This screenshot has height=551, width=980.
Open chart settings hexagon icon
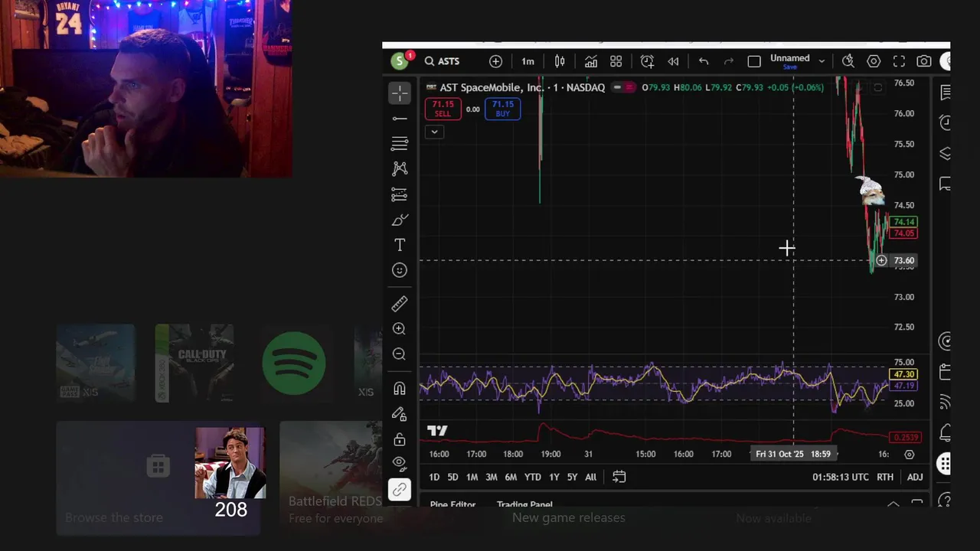coord(874,61)
